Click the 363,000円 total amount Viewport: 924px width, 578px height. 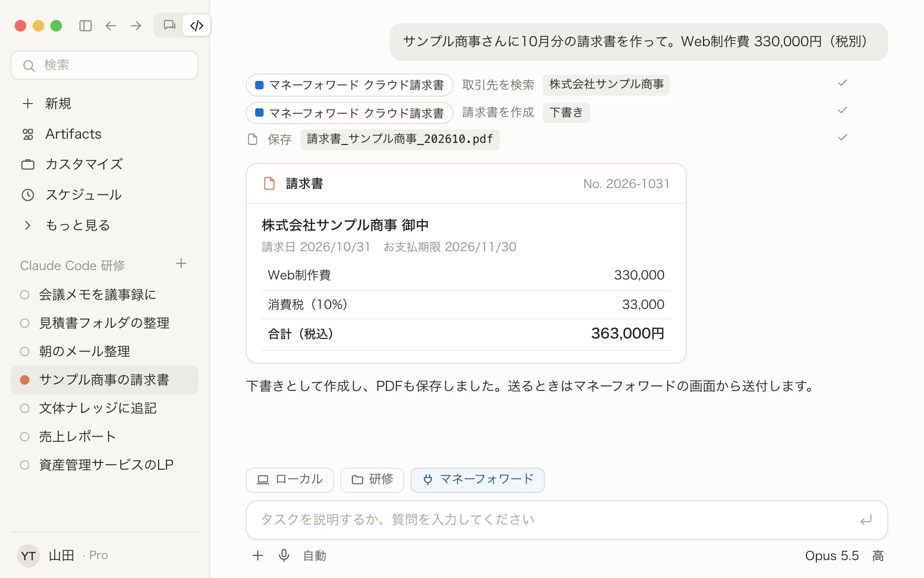pyautogui.click(x=628, y=334)
